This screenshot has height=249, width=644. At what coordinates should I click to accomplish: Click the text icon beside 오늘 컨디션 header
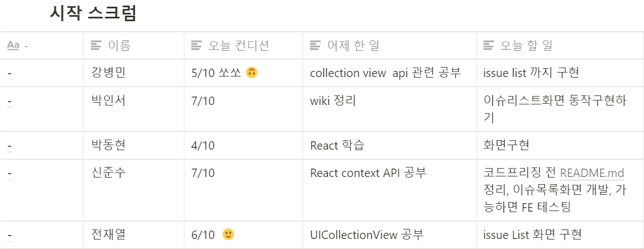click(197, 45)
